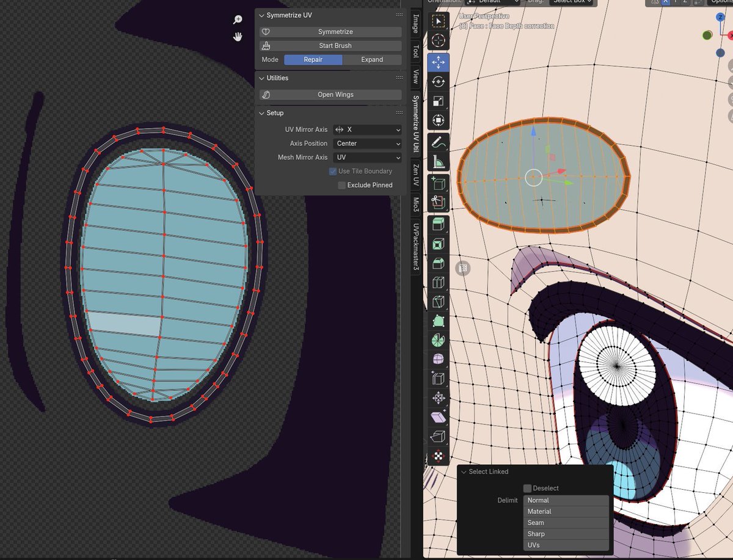The height and width of the screenshot is (560, 733).
Task: Click the UV editor zoom magnifier icon
Action: (x=238, y=20)
